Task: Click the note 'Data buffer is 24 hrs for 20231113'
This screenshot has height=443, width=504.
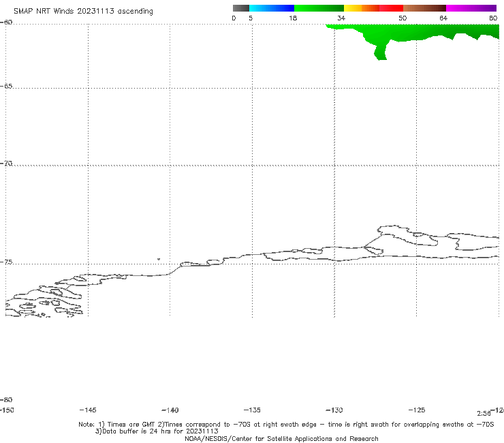Action: [x=157, y=431]
